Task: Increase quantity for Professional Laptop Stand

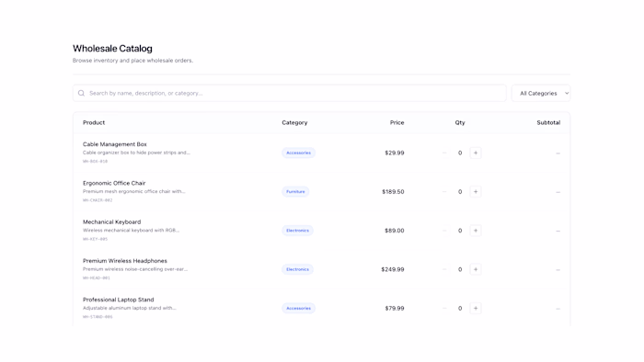Action: point(476,309)
